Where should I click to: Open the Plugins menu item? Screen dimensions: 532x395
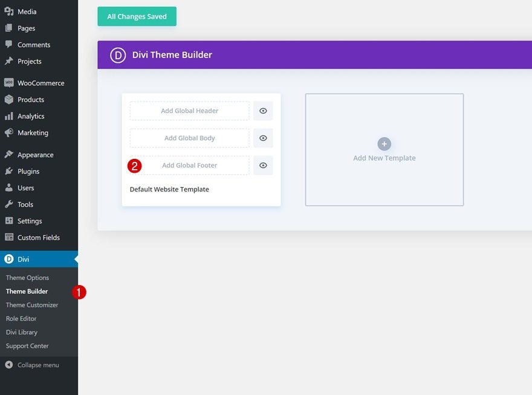[x=39, y=171]
